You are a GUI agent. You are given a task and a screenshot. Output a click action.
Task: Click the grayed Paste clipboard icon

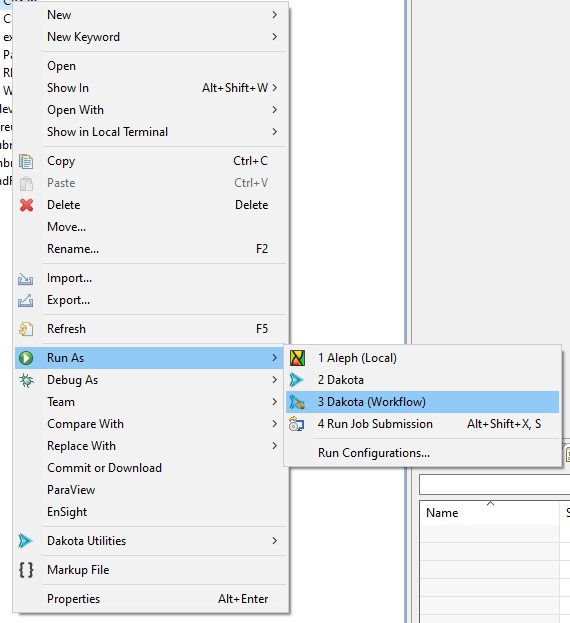(26, 183)
